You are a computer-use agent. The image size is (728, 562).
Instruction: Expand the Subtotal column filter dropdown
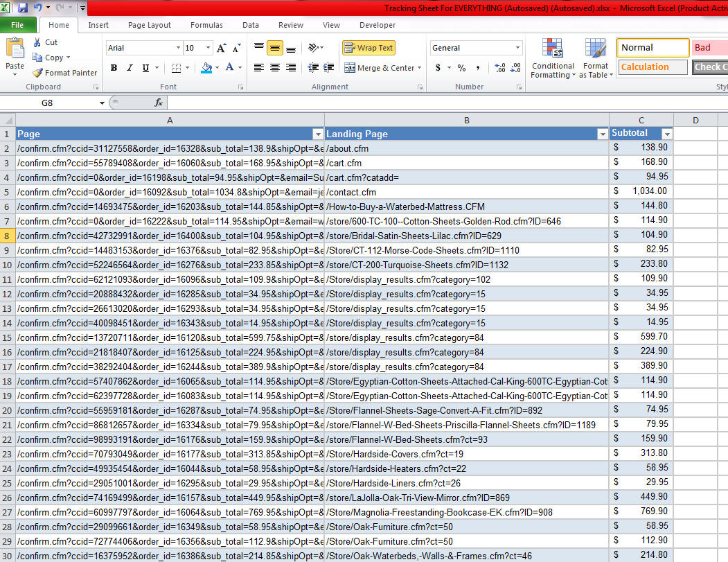[x=667, y=134]
